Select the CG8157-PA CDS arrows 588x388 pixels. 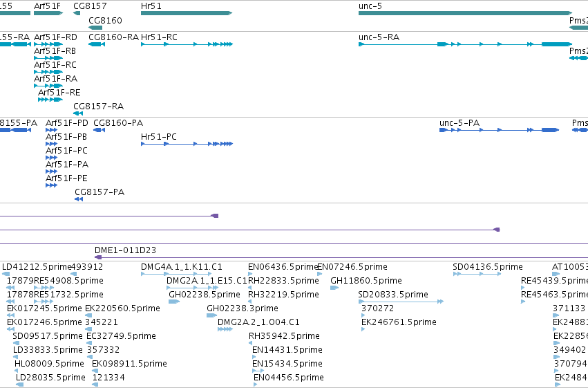(x=79, y=199)
